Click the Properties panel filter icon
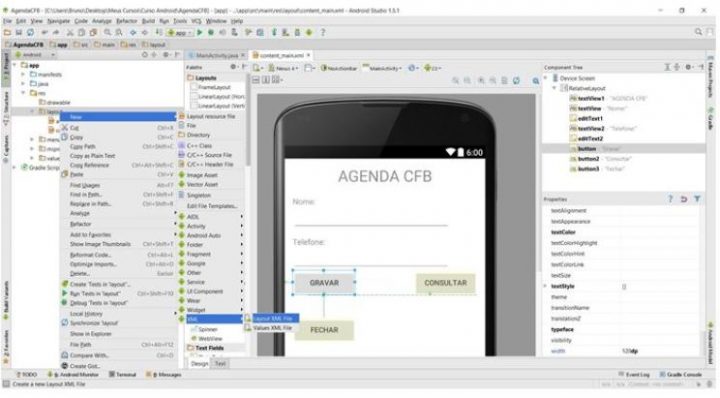Image resolution: width=720 pixels, height=398 pixels. coord(697,199)
